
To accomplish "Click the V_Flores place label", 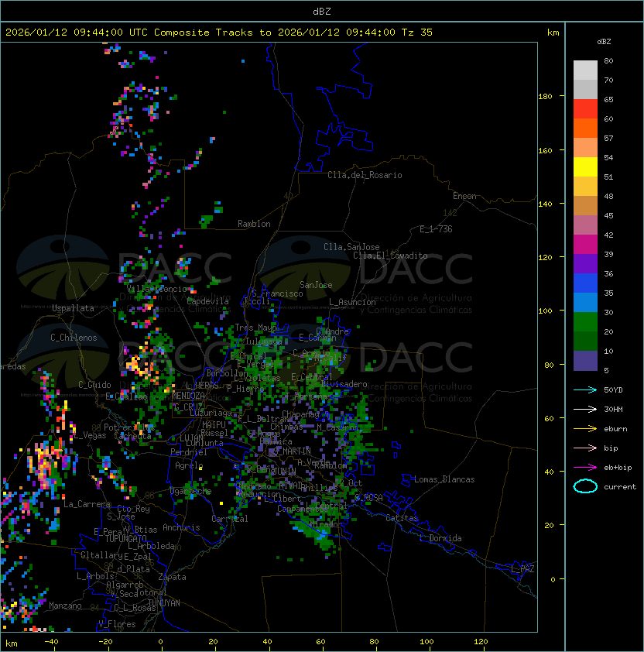I will pos(117,624).
